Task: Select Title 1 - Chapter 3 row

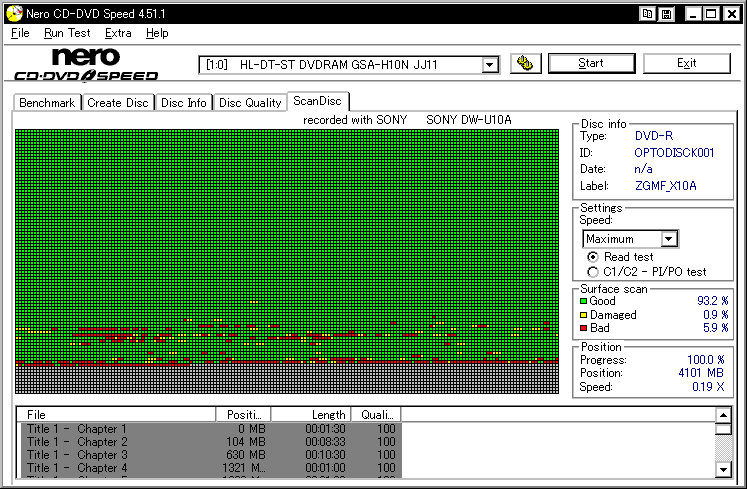Action: tap(77, 455)
